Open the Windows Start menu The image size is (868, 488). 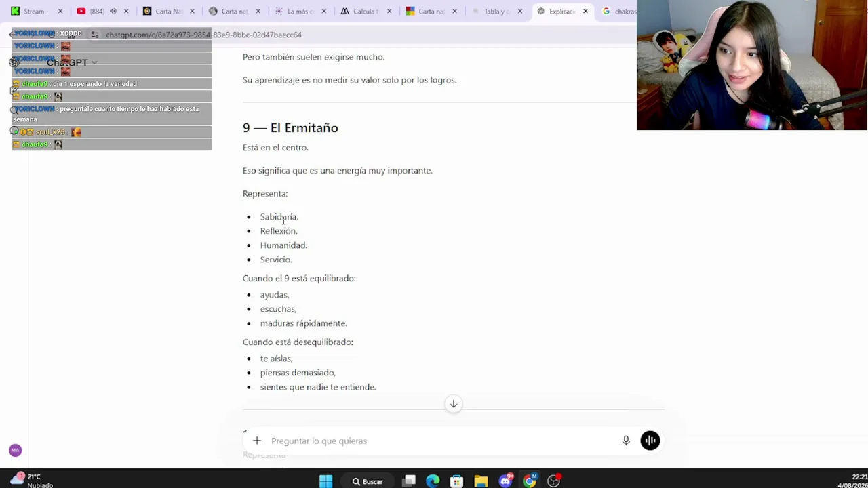[325, 481]
